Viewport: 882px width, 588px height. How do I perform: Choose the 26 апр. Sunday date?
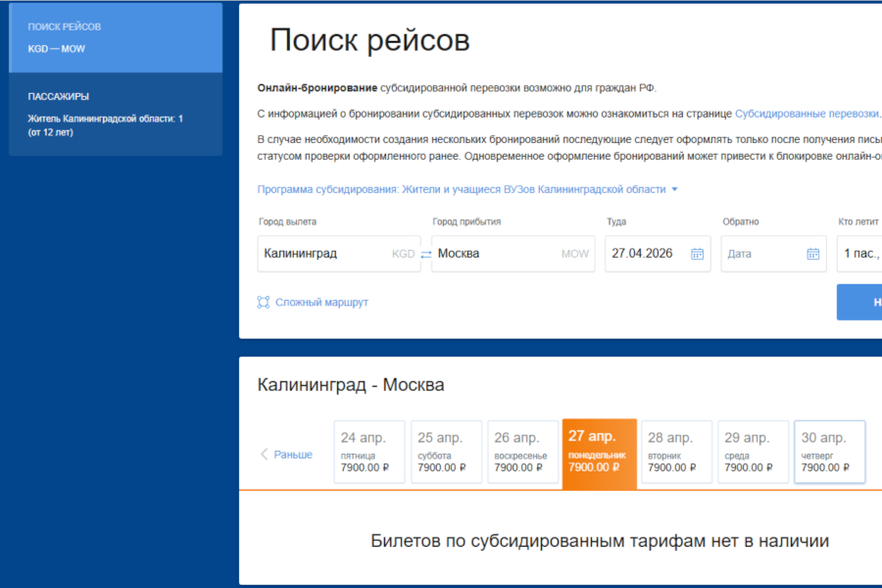pyautogui.click(x=522, y=452)
